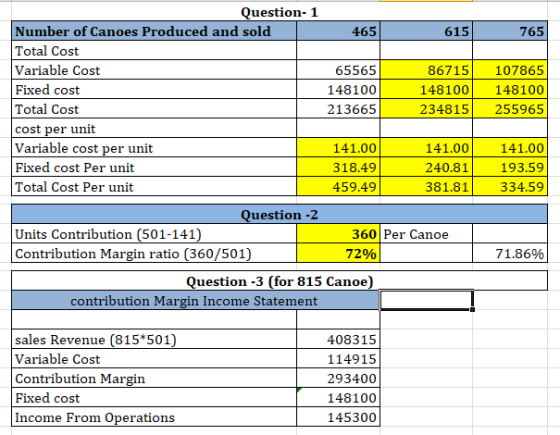
Task: Click total cost per unit 334.59
Action: click(x=510, y=186)
